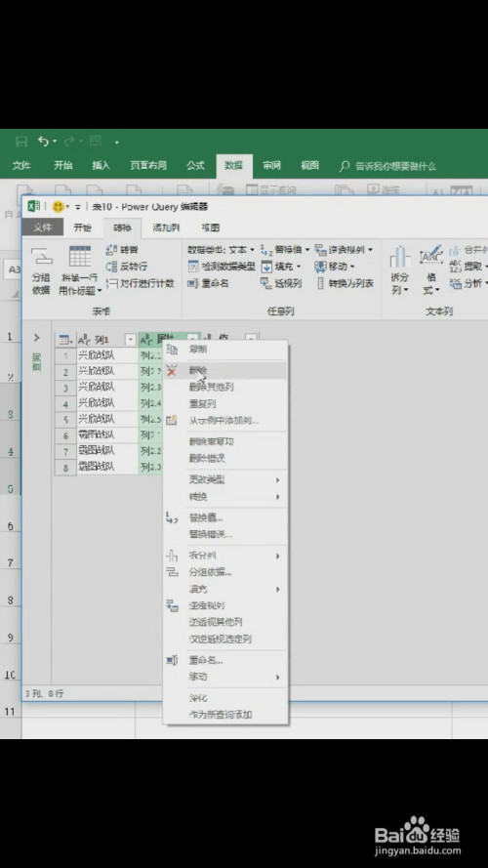The width and height of the screenshot is (488, 868).
Task: Click 转置 in the ribbon
Action: pos(122,250)
